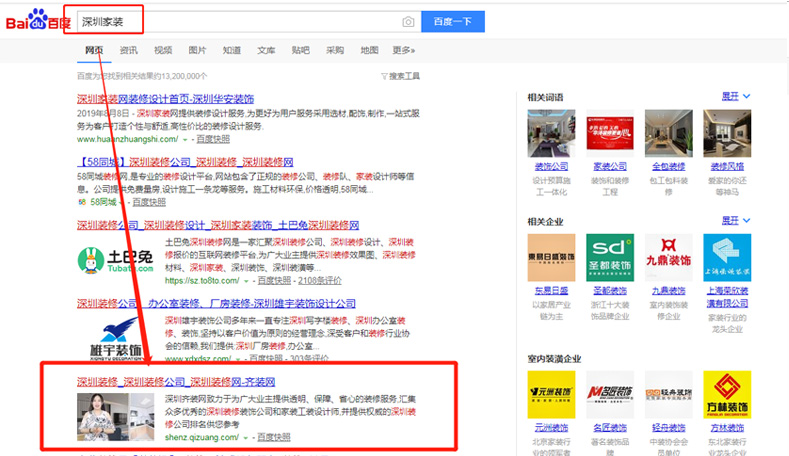Open the 家装公司 link
789x456 pixels.
pos(610,166)
